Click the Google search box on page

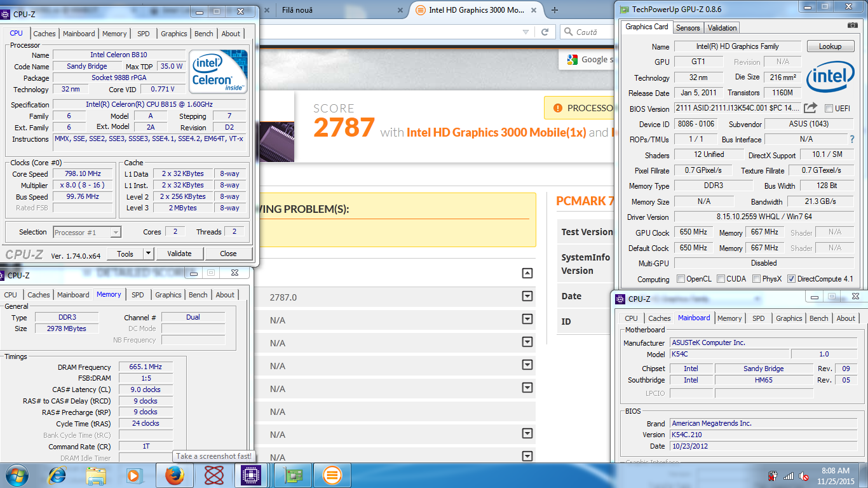(x=587, y=59)
